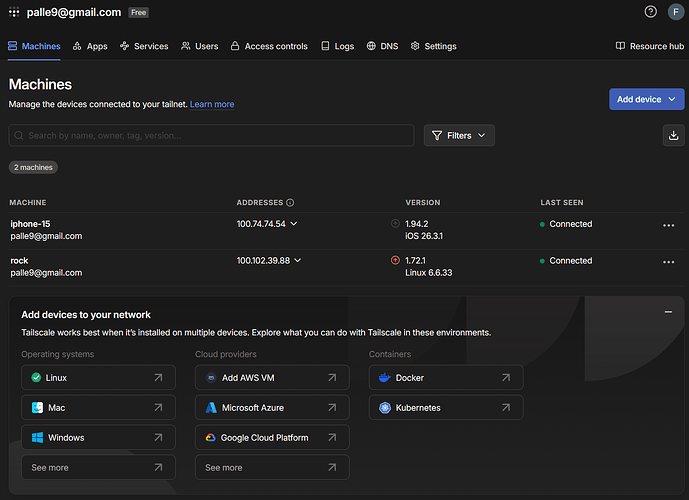Click the Version column header
Image resolution: width=689 pixels, height=500 pixels.
pyautogui.click(x=423, y=203)
